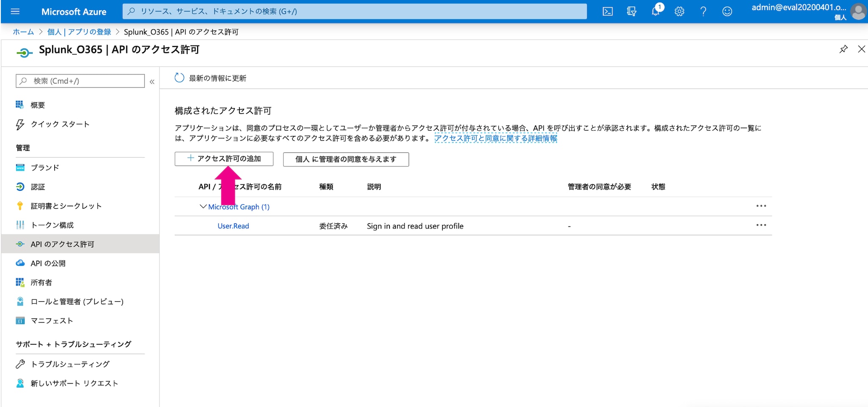Go to ホーム breadcrumb
Screen dimensions: 868x407
click(23, 32)
